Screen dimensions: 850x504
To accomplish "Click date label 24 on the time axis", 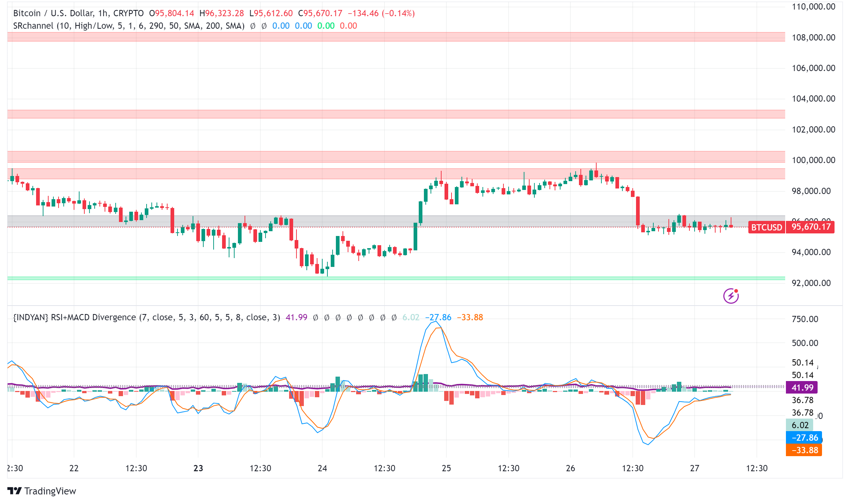I will [x=322, y=468].
